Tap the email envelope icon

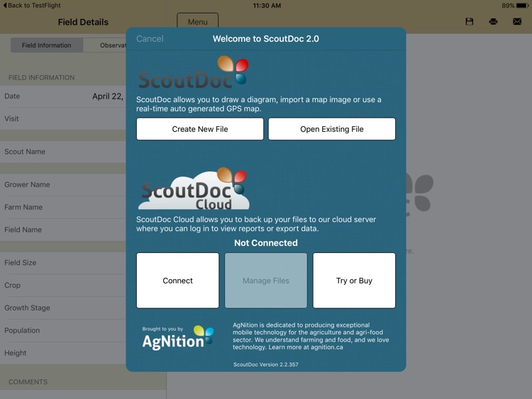click(517, 22)
